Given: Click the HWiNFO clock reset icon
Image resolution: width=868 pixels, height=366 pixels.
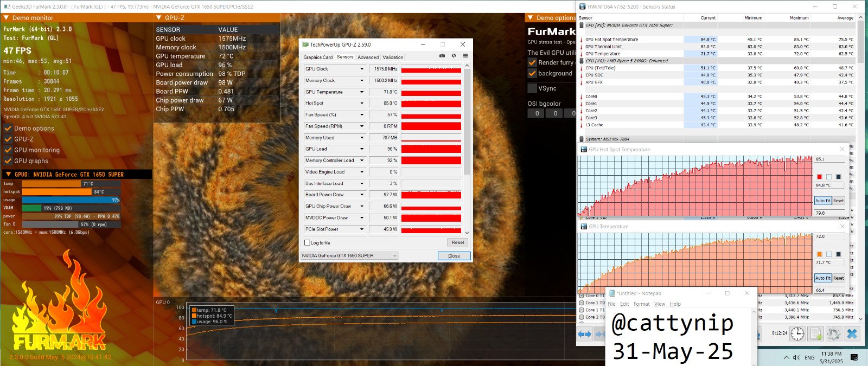Looking at the screenshot, I should (x=797, y=333).
